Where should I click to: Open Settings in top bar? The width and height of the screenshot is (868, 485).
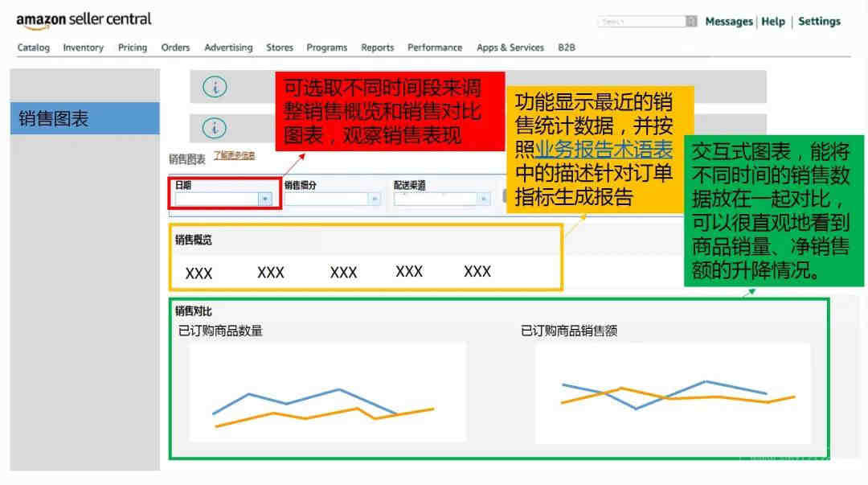click(x=819, y=22)
